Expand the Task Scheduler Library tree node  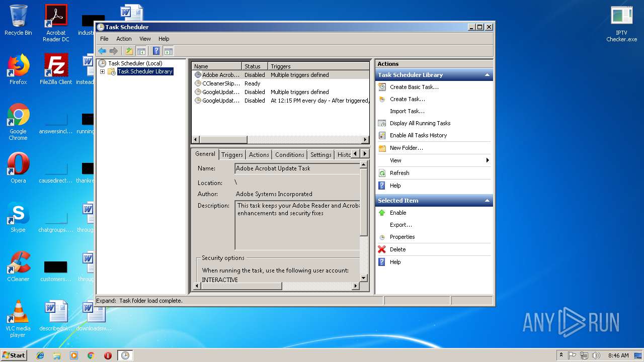click(x=102, y=71)
